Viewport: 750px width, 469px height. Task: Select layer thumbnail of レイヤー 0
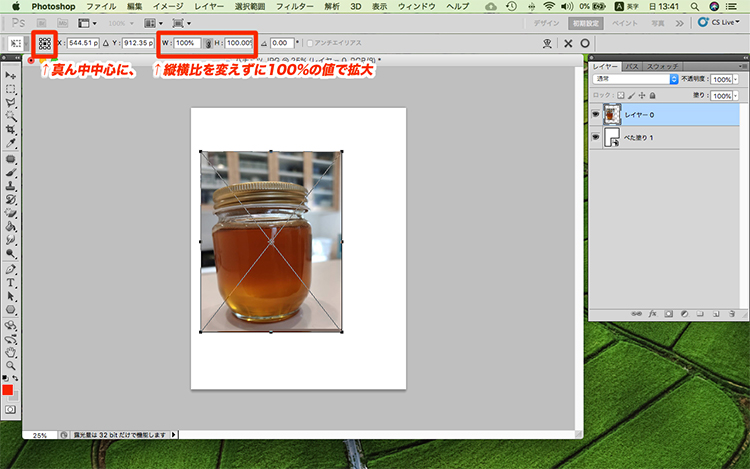point(612,115)
